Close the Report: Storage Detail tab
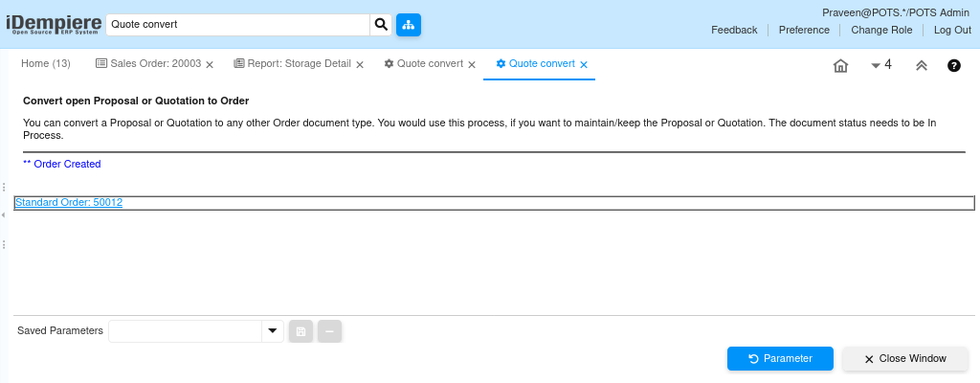Viewport: 980px width, 383px height. click(360, 64)
